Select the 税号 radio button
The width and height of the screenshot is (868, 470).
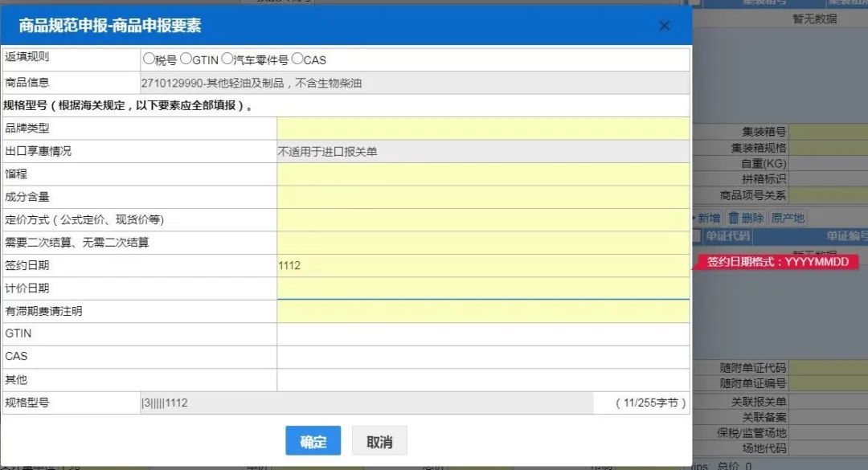point(149,59)
